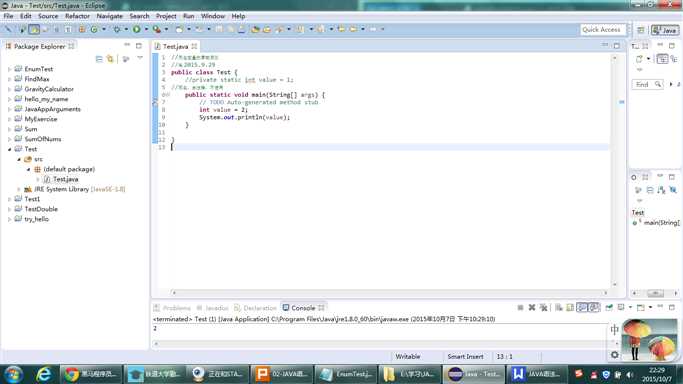Open Package Explorer view menu triangle

(140, 58)
